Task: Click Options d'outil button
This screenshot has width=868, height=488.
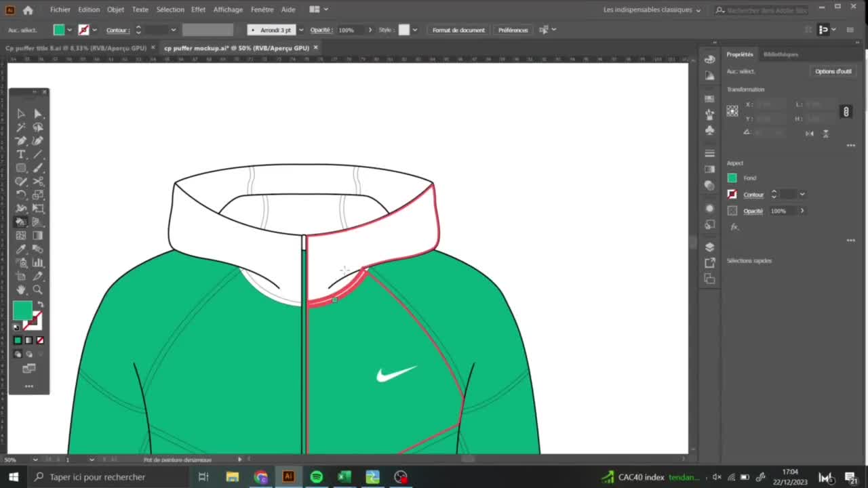Action: pos(833,71)
